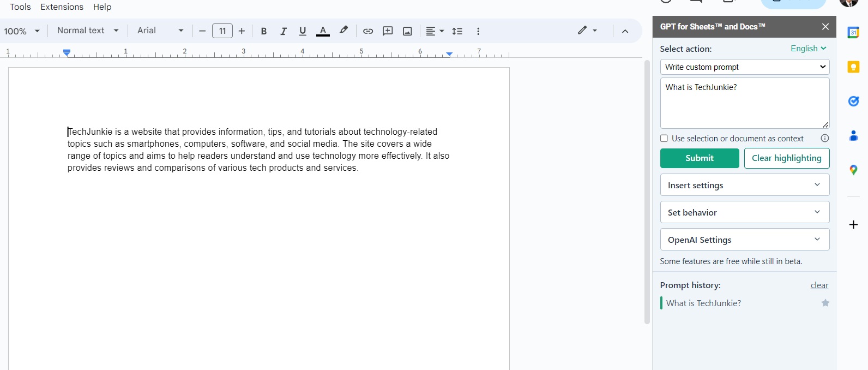
Task: Decrease the font size
Action: click(202, 31)
